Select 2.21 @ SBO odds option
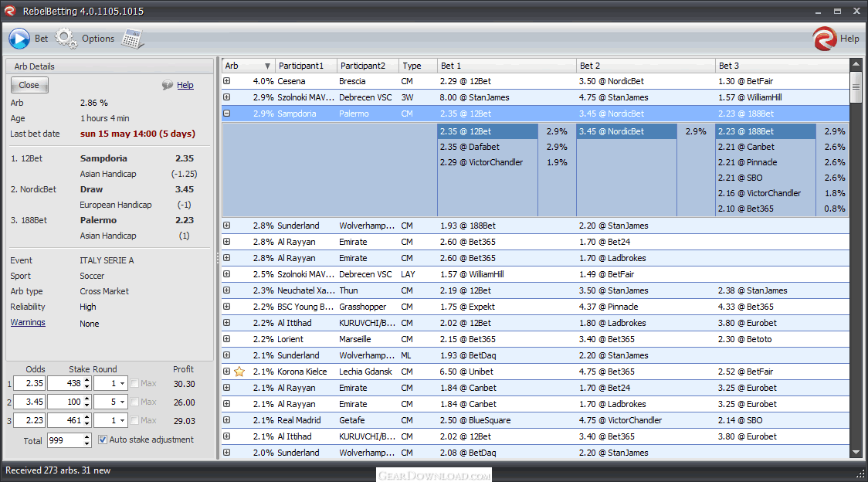Image resolution: width=868 pixels, height=482 pixels. tap(765, 178)
